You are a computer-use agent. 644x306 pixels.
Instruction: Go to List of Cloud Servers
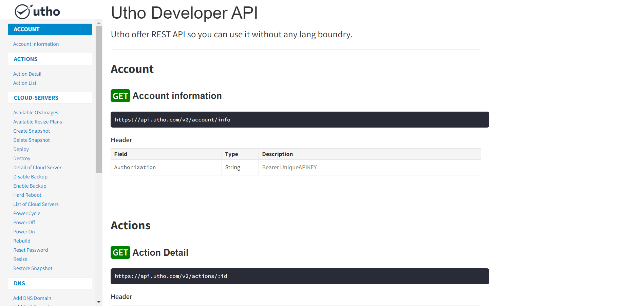pyautogui.click(x=36, y=204)
